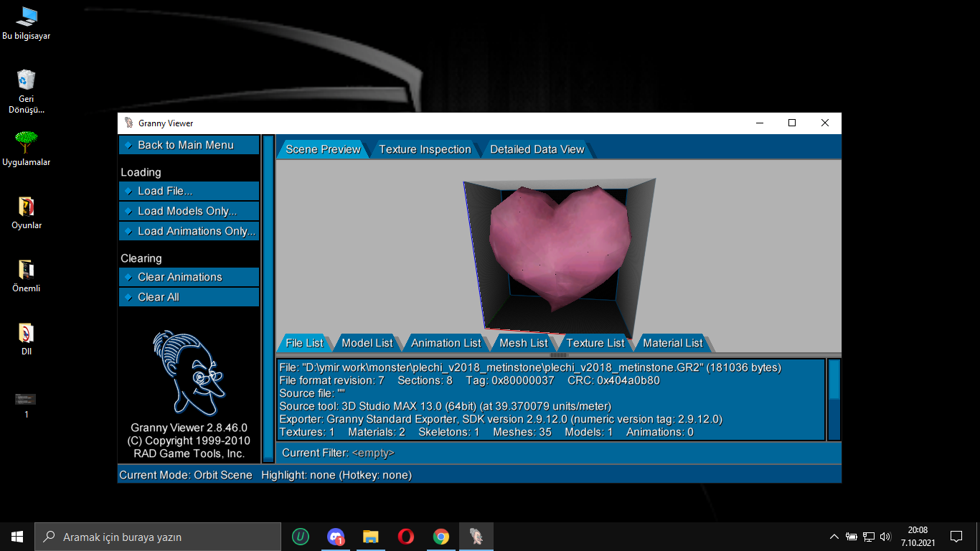The height and width of the screenshot is (551, 980).
Task: Open Chrome from the taskbar
Action: 440,536
